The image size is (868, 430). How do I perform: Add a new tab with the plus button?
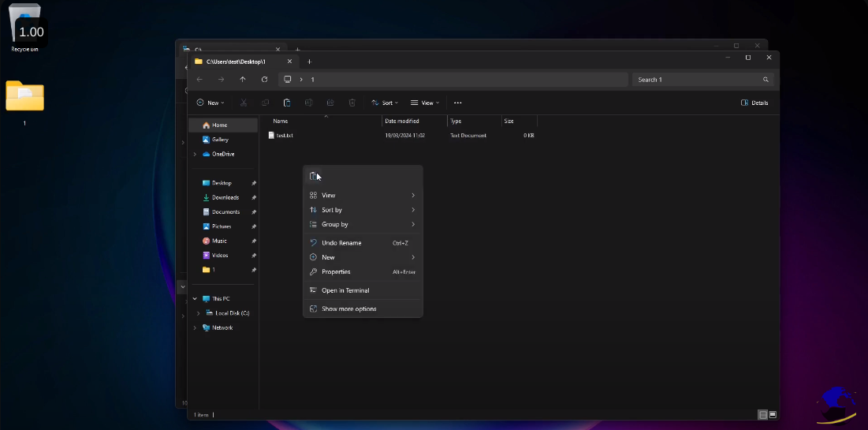(x=309, y=62)
